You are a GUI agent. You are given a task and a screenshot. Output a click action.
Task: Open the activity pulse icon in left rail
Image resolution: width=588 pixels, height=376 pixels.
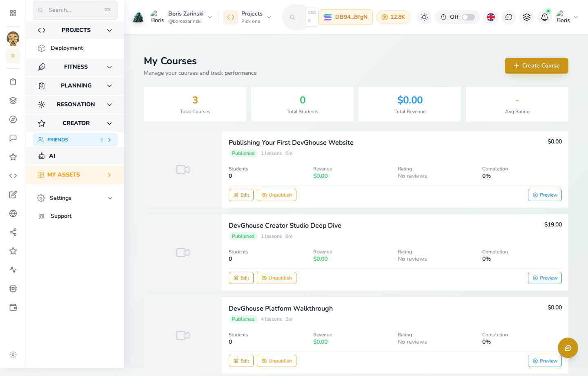tap(13, 270)
